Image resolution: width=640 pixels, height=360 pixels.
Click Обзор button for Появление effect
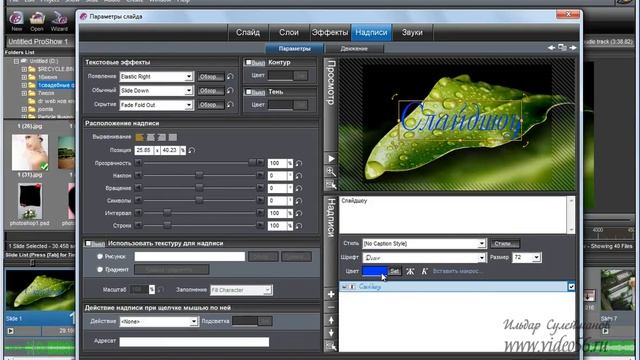tap(211, 77)
